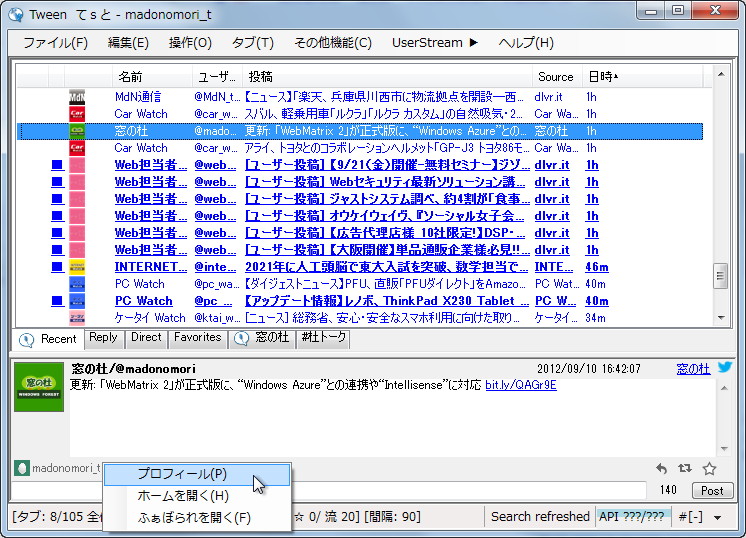
Task: Click the PC Watch PFU row avatar
Action: (77, 284)
